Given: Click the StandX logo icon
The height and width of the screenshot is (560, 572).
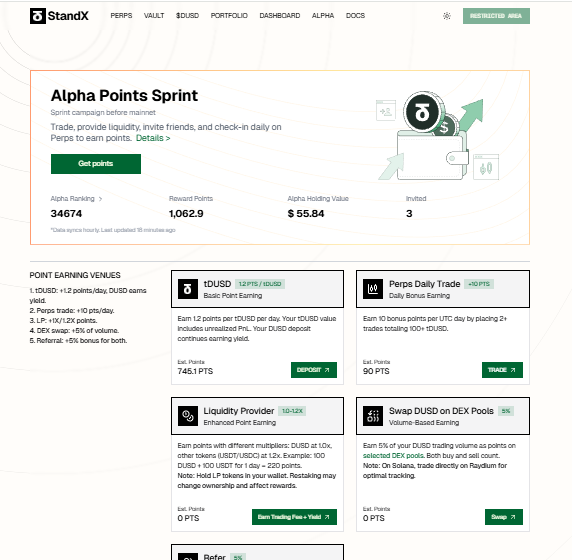Looking at the screenshot, I should pos(38,16).
